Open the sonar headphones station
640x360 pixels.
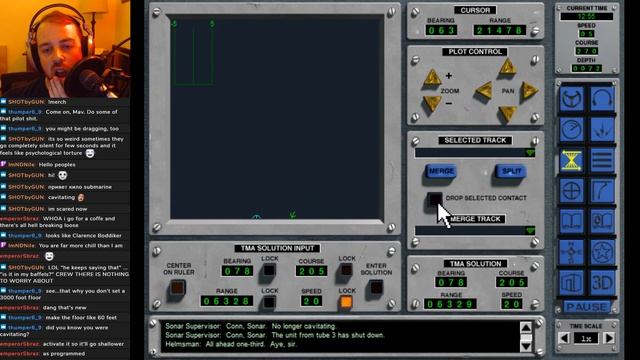click(x=602, y=99)
